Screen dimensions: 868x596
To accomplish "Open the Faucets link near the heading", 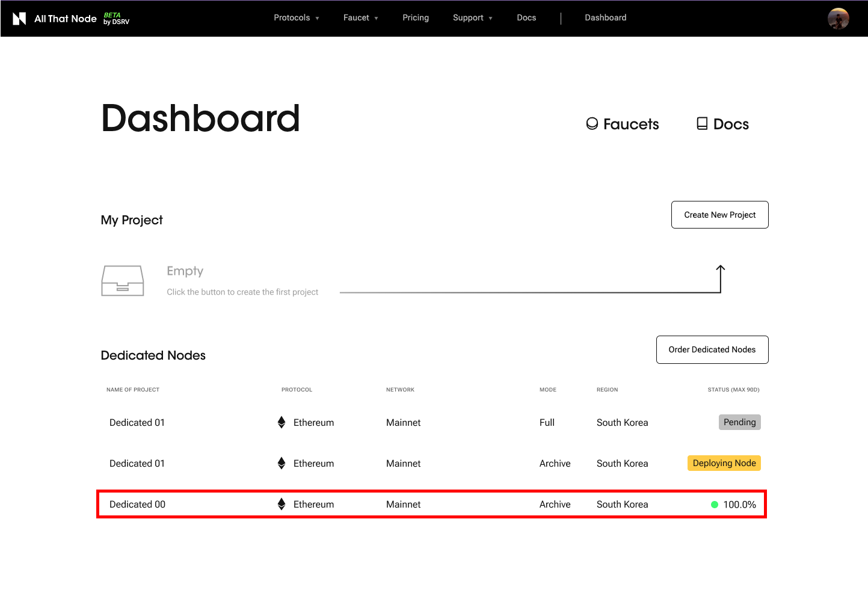I will tap(623, 124).
